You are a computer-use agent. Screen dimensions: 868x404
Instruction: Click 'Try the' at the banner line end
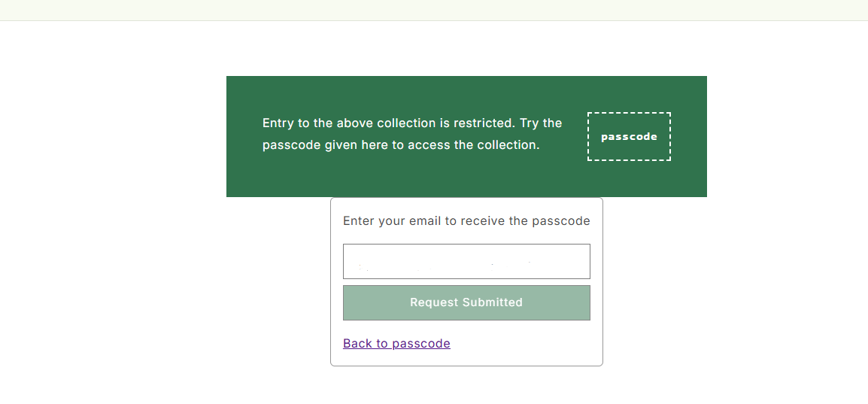point(541,123)
